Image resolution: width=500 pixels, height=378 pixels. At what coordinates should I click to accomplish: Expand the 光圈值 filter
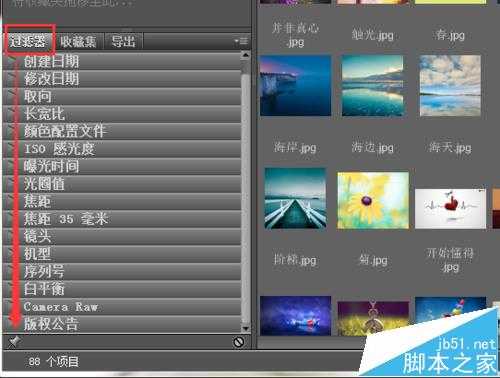pyautogui.click(x=122, y=184)
